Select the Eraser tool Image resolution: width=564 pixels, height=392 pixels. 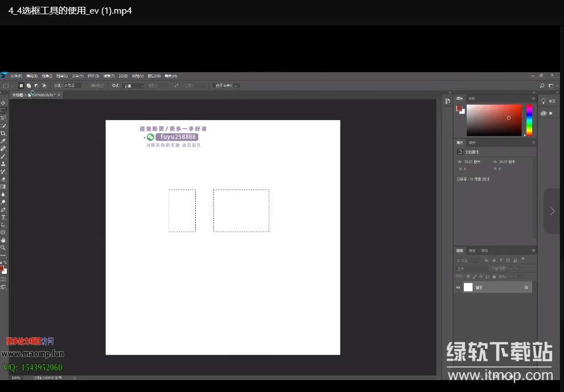3,179
